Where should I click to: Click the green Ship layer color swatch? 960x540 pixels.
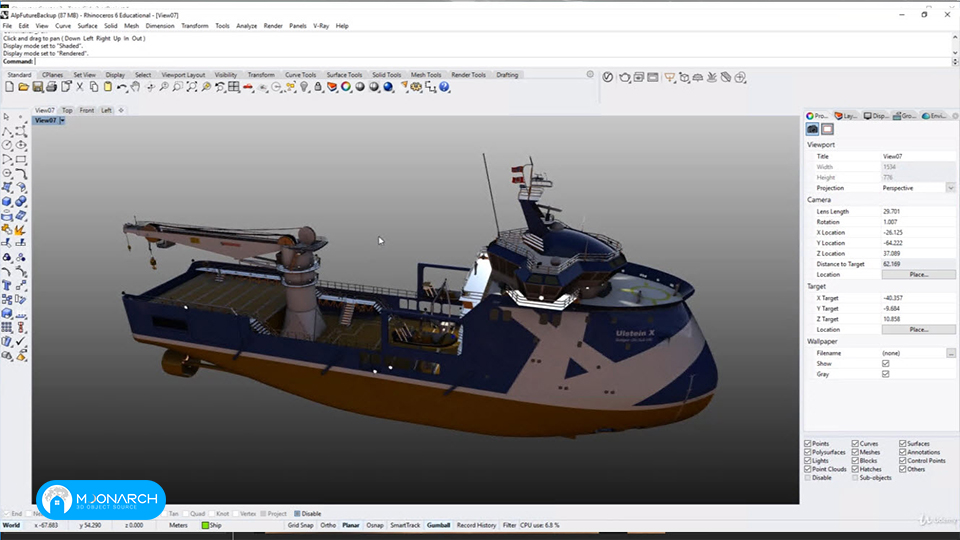[x=205, y=525]
